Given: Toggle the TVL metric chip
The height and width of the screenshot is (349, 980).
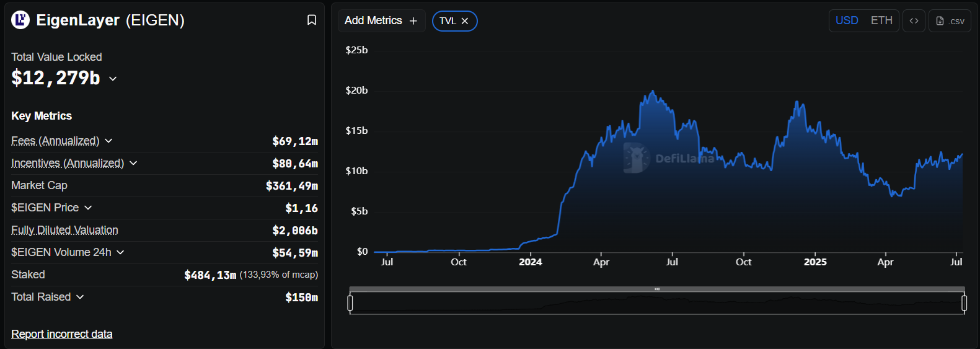Looking at the screenshot, I should 448,21.
